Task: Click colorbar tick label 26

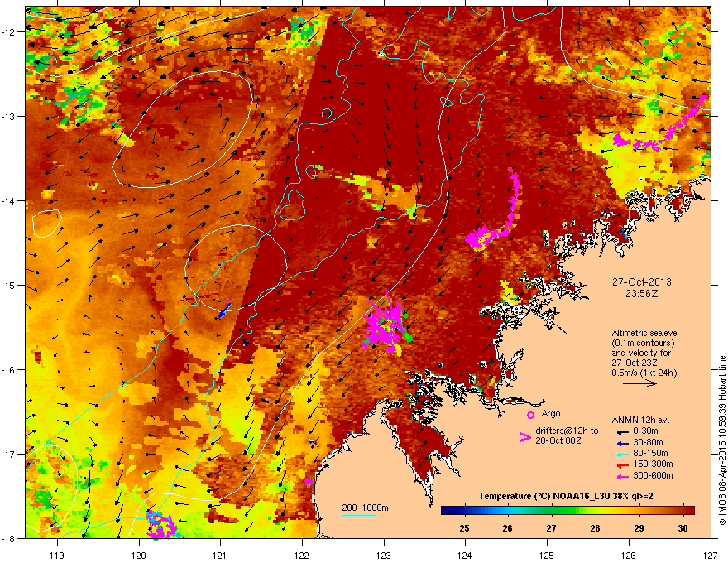Action: (507, 528)
